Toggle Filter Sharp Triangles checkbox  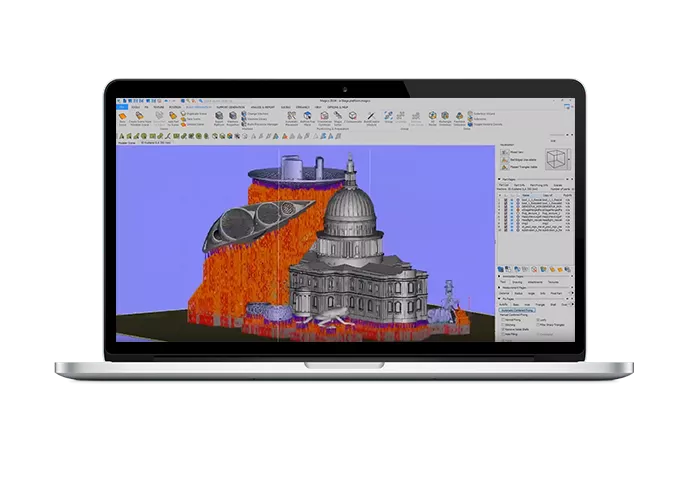tap(538, 325)
